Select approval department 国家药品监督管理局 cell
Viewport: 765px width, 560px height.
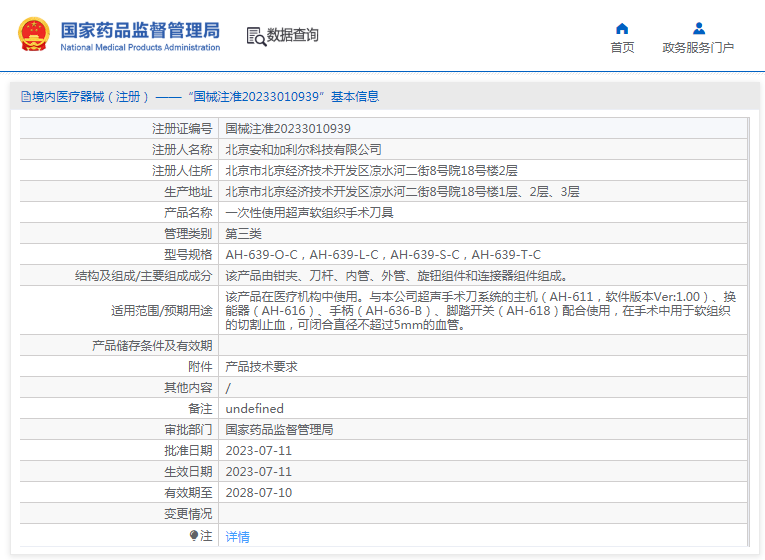coord(279,429)
